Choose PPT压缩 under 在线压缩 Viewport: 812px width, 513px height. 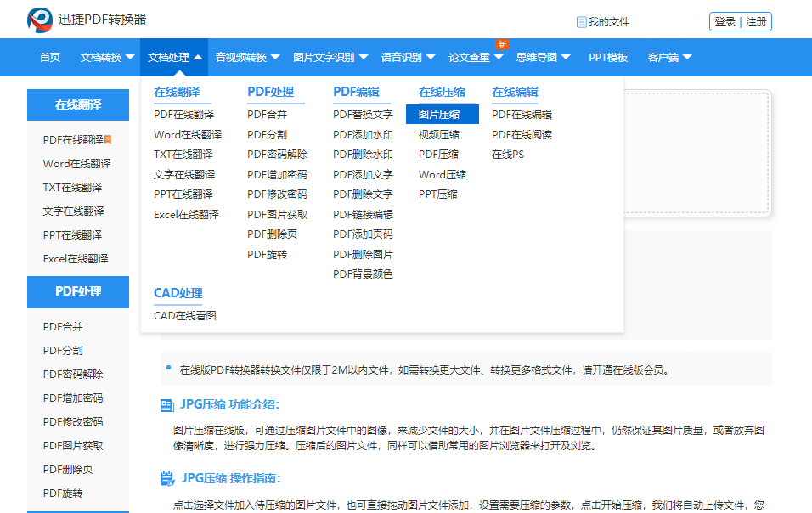[437, 194]
